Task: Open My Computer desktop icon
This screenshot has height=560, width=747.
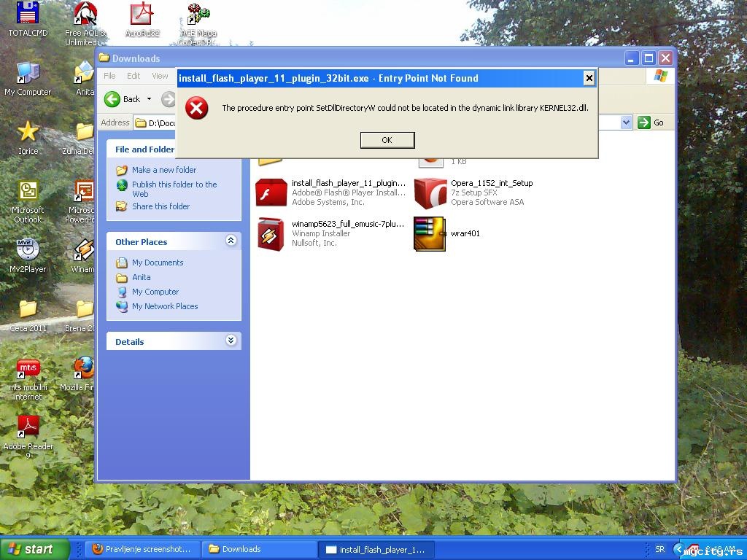Action: 28,79
